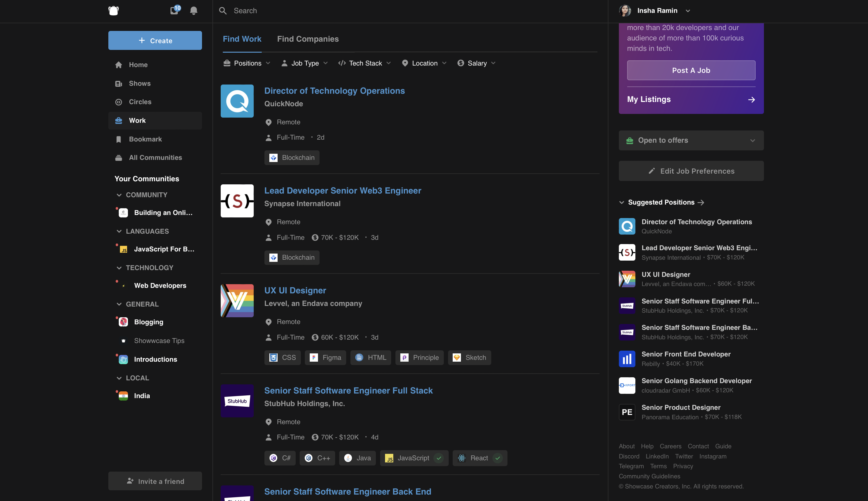Select the C# tech tag

point(280,458)
